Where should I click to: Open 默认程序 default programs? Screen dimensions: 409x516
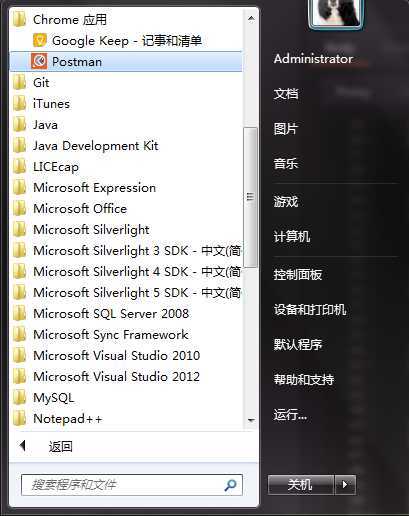point(298,344)
